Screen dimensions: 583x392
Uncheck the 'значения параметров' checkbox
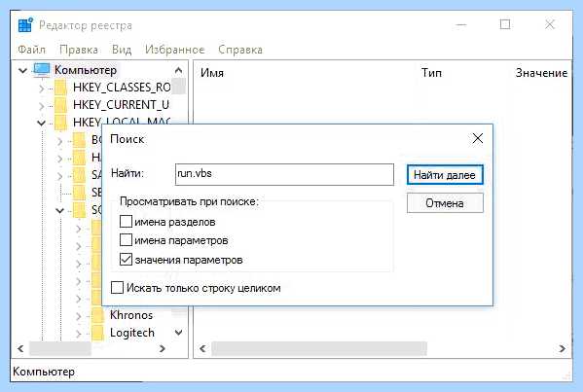(126, 259)
